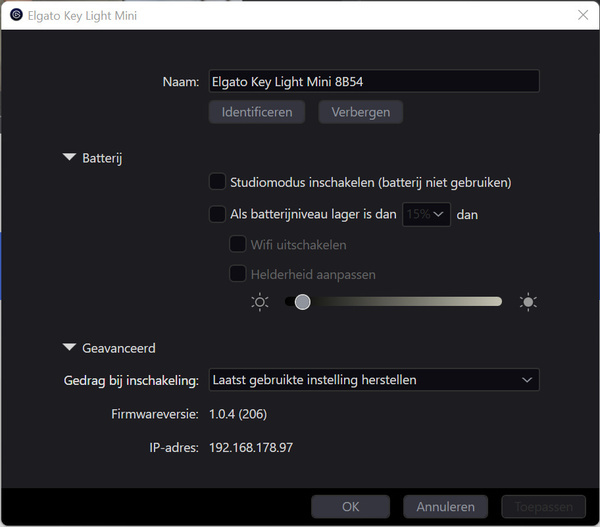Click the 'IP-adres:' label

(x=174, y=447)
